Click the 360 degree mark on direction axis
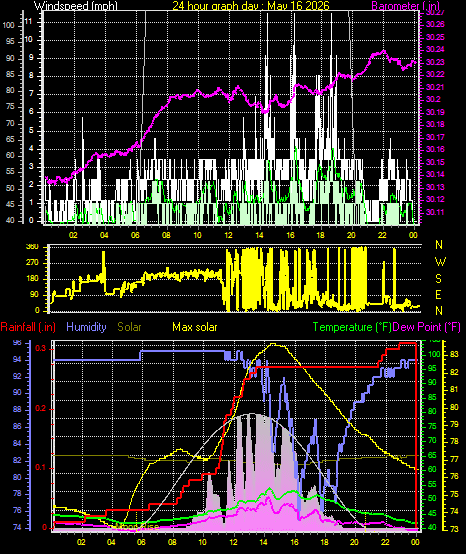The height and width of the screenshot is (554, 466). click(32, 247)
